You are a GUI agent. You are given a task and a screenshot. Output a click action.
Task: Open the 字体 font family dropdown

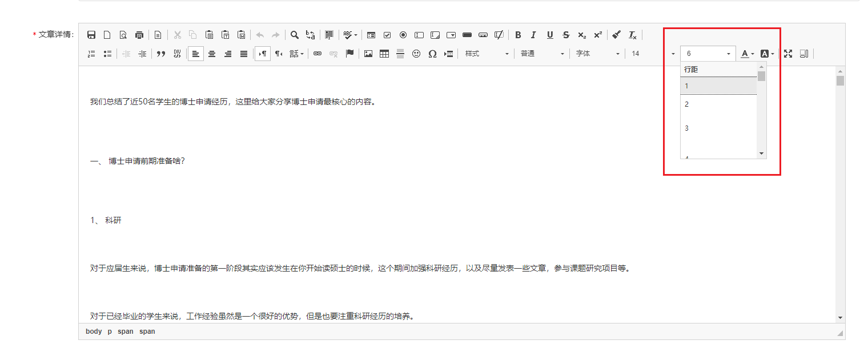[597, 53]
